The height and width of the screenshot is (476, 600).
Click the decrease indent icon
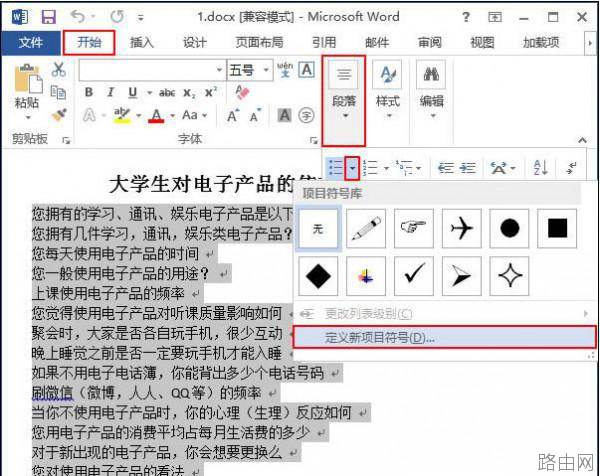(446, 168)
